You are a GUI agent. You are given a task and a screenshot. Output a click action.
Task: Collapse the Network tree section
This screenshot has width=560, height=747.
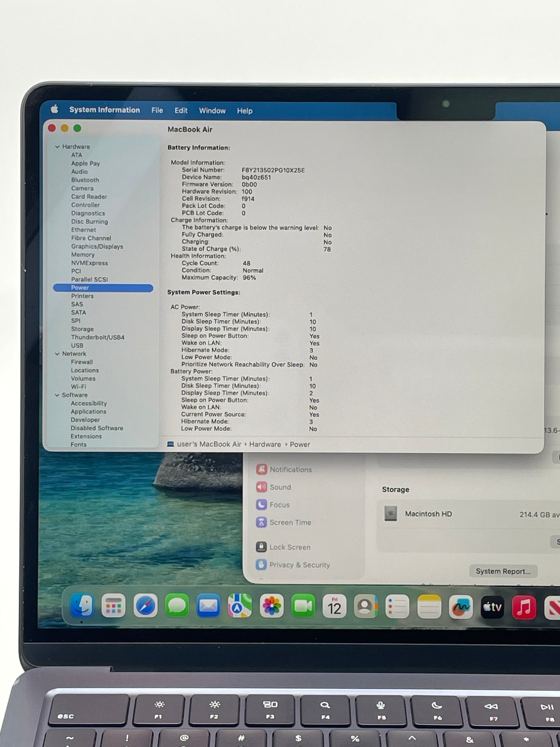click(x=57, y=354)
